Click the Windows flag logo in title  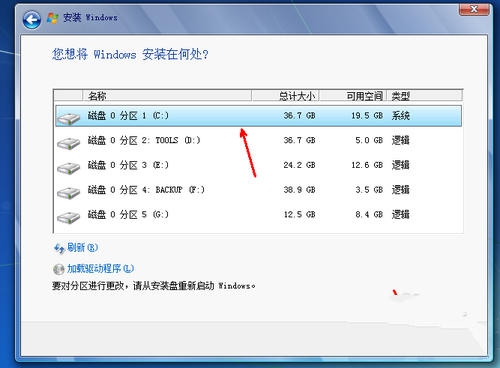pos(52,18)
